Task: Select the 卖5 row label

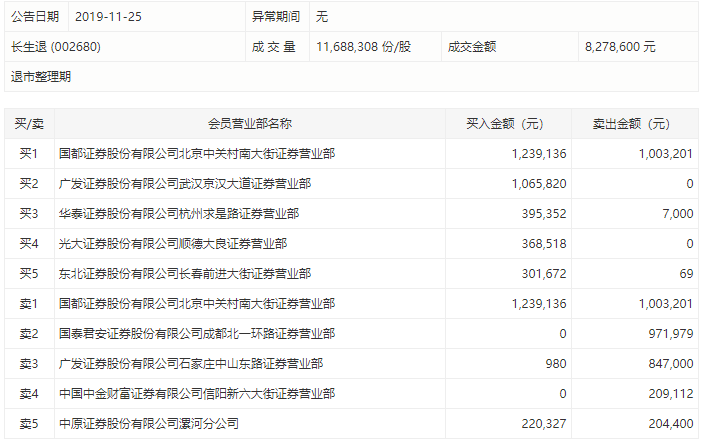Action: point(29,423)
